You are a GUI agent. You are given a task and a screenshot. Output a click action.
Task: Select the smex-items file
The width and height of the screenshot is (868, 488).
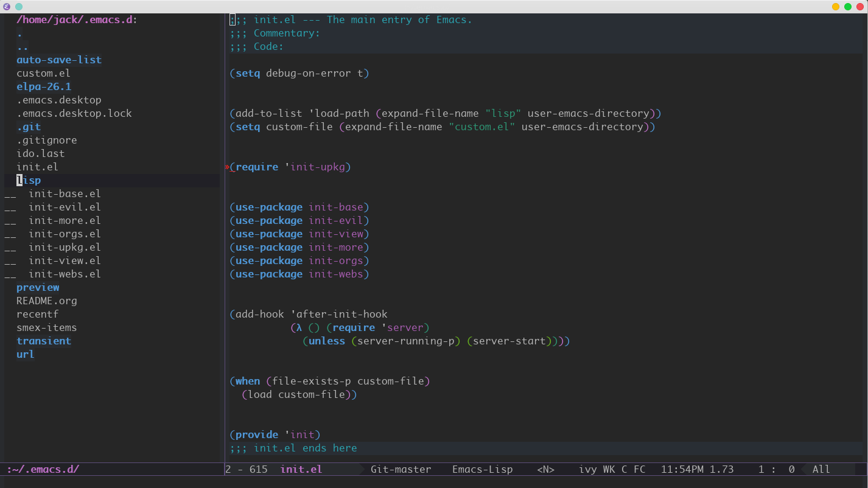pos(47,327)
